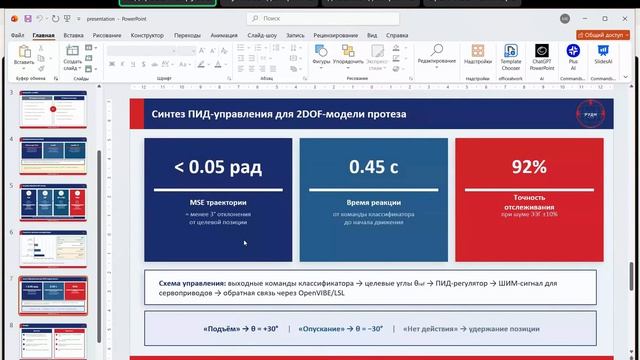Collapse the ribbon with the chevron
Screen dimensions: 640x360
tap(626, 77)
